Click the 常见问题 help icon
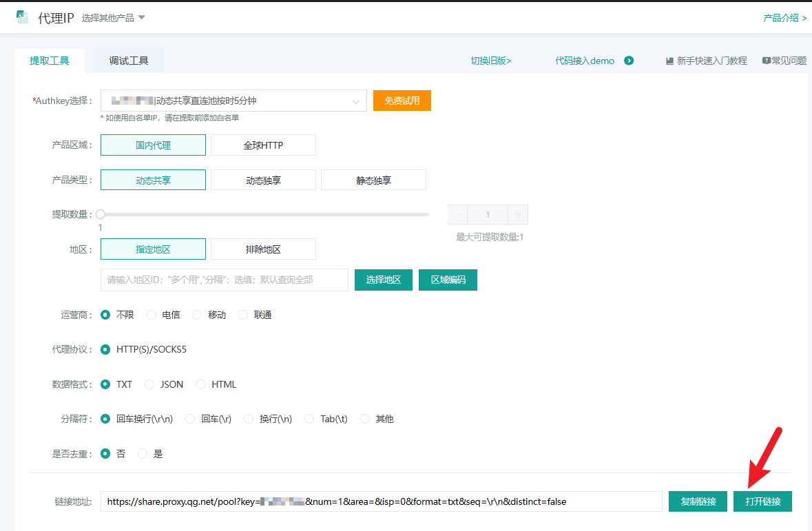Viewport: 812px width, 531px height. (766, 61)
